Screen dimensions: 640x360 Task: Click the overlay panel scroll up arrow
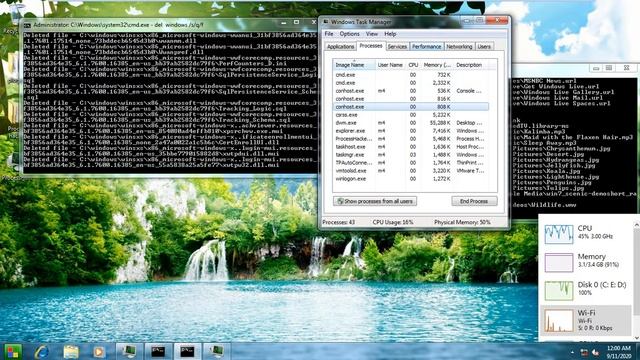click(636, 225)
